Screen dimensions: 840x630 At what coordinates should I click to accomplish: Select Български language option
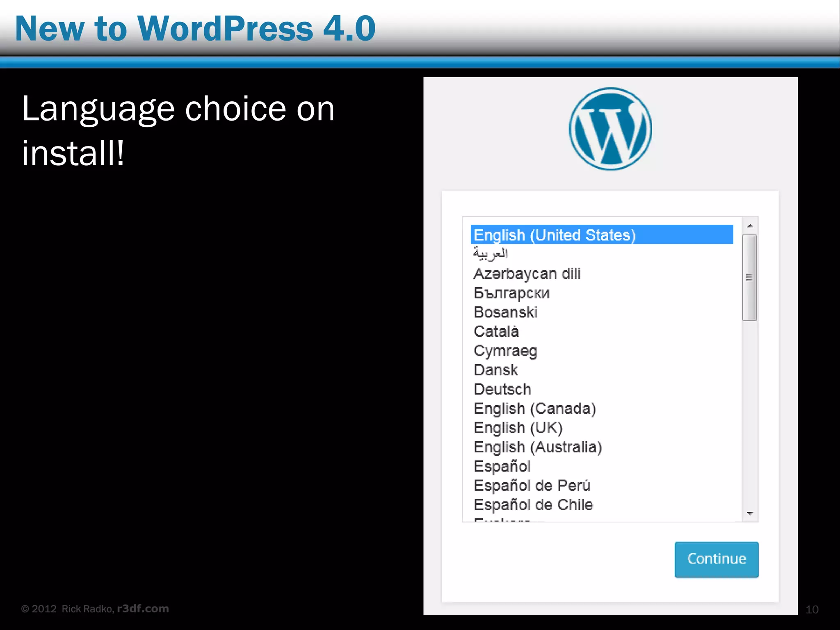602,292
